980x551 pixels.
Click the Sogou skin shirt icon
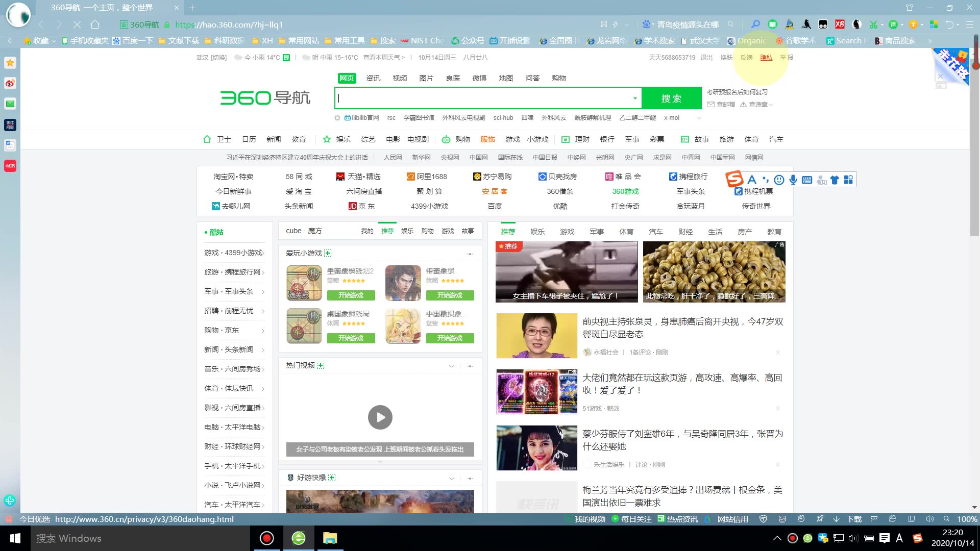(835, 180)
